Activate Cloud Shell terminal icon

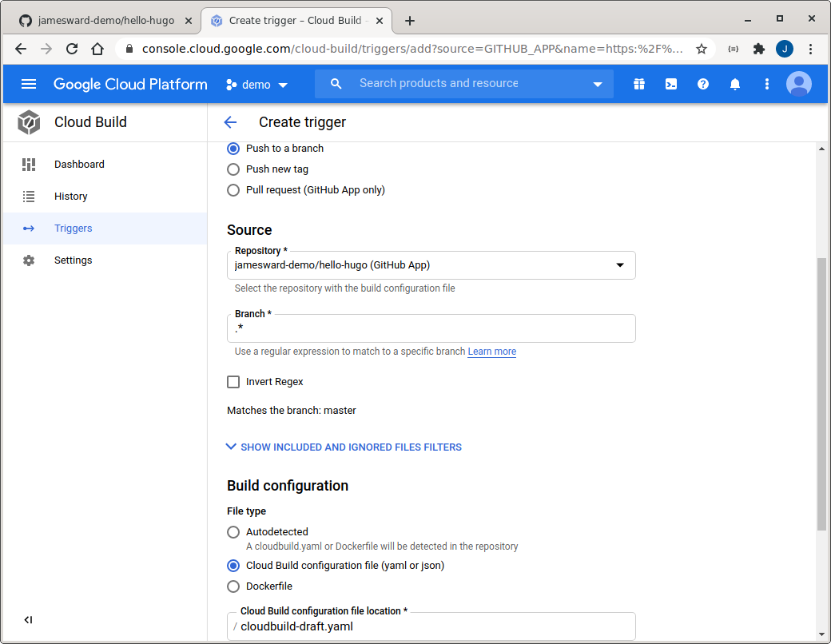(x=671, y=84)
